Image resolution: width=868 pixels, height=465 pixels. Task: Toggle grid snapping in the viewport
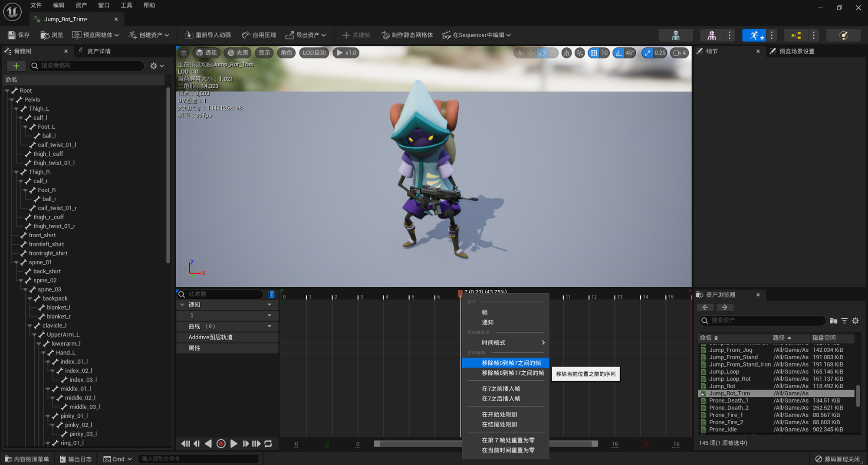[x=594, y=53]
